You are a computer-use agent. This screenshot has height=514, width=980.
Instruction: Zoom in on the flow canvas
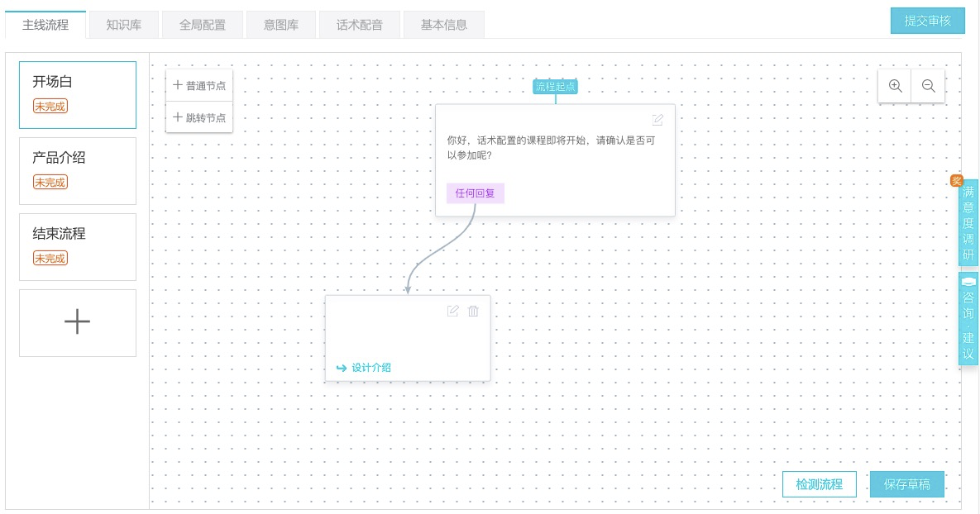pos(895,86)
